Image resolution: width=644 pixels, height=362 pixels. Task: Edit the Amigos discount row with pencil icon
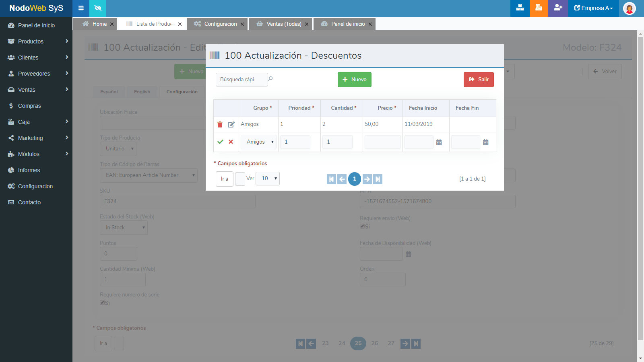pyautogui.click(x=231, y=124)
